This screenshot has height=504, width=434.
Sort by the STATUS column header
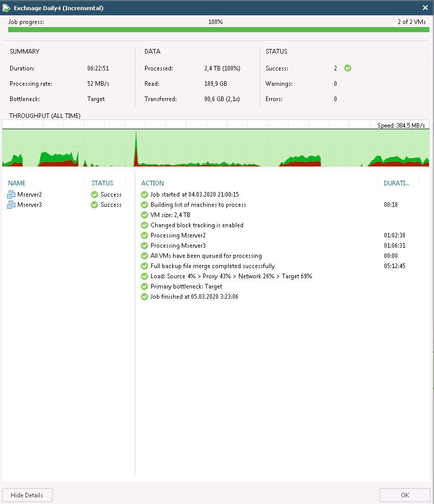point(102,183)
